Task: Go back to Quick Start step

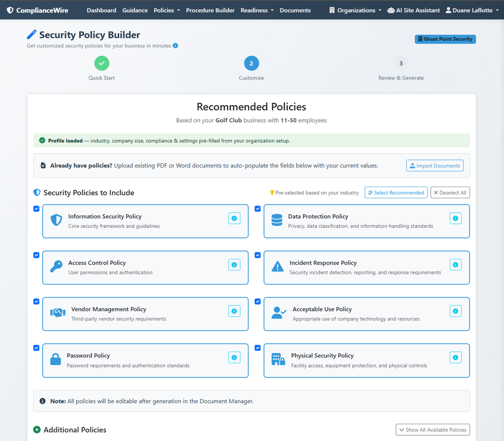Action: click(102, 63)
